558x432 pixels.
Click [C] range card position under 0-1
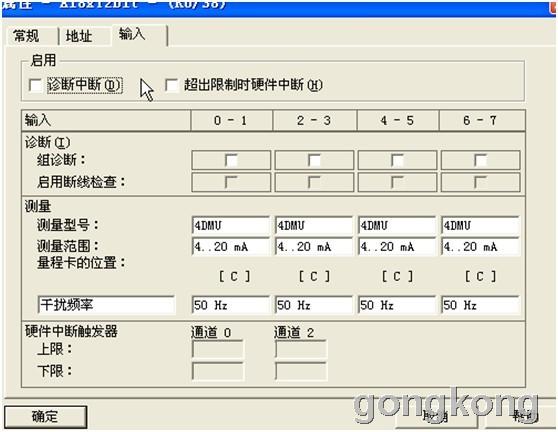pyautogui.click(x=234, y=276)
